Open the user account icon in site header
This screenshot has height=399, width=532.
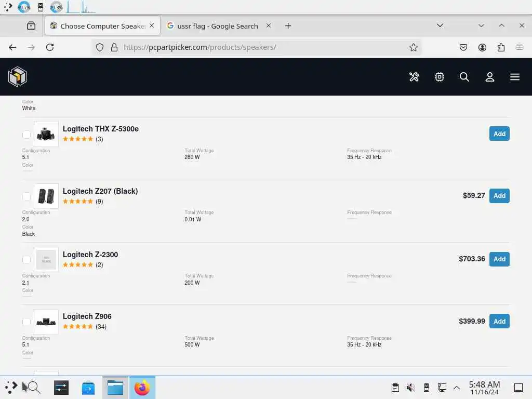489,77
